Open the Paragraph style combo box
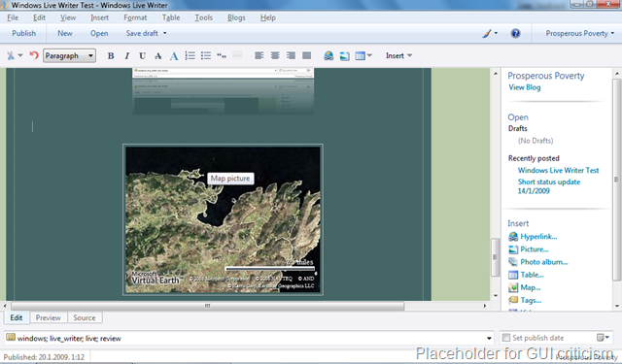Viewport: 622px width, 364px height. pyautogui.click(x=69, y=56)
